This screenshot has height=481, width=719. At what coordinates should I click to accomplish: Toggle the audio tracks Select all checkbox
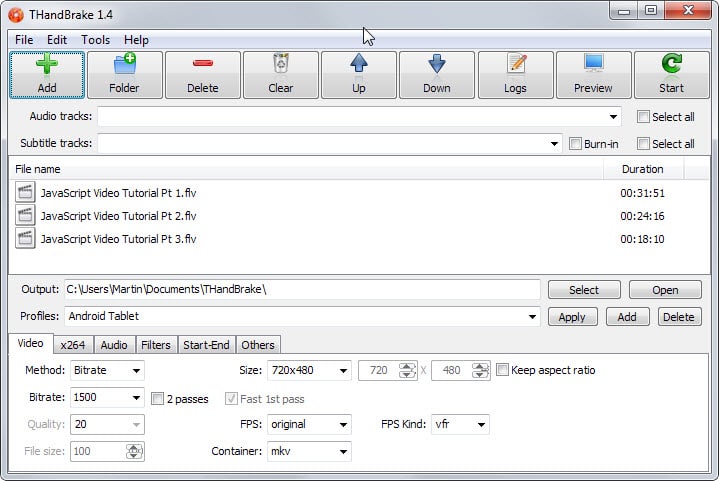point(643,116)
